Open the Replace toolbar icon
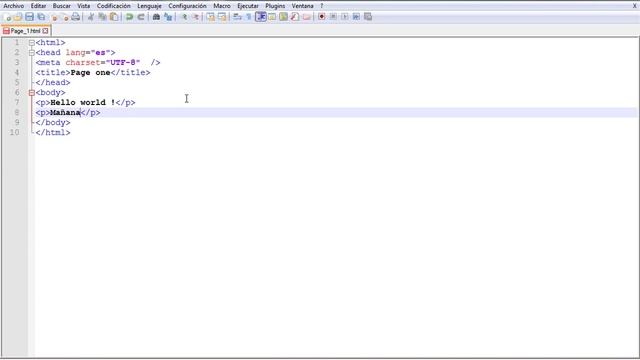Viewport: 640px width, 360px height. [x=168, y=17]
